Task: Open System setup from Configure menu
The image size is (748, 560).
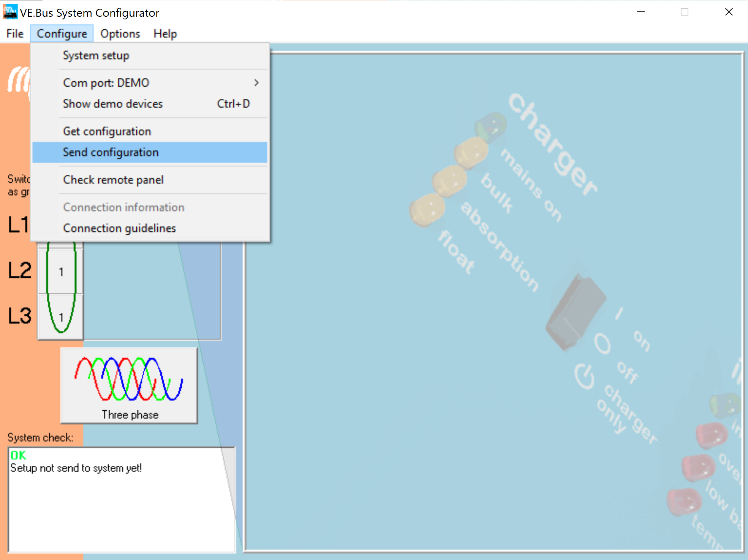Action: (x=96, y=55)
